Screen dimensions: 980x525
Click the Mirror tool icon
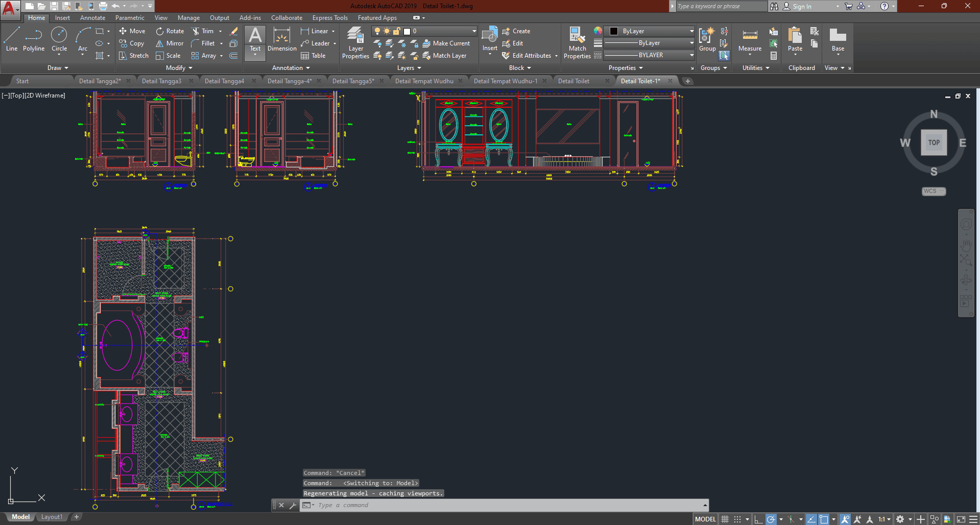point(160,43)
